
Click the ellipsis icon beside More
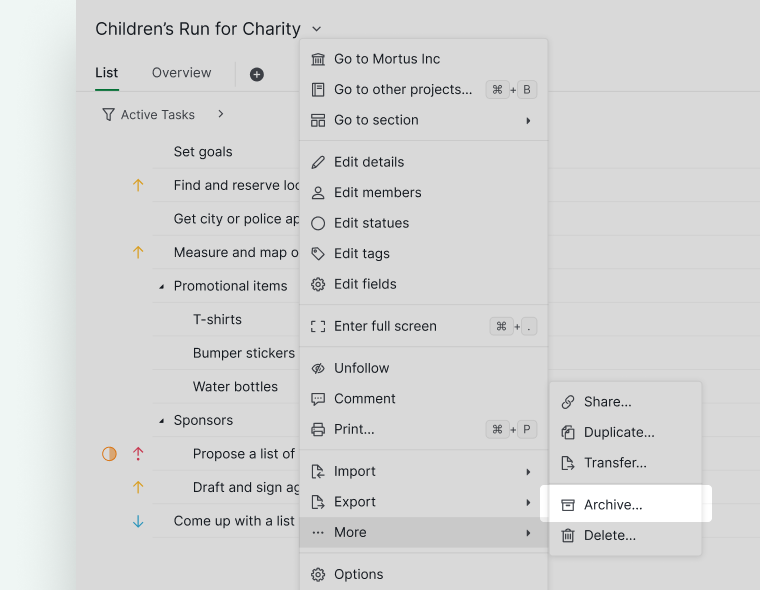(x=318, y=533)
